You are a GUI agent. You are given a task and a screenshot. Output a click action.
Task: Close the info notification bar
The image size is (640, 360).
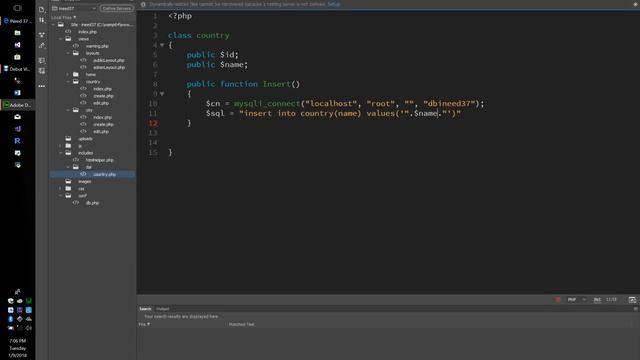click(636, 4)
